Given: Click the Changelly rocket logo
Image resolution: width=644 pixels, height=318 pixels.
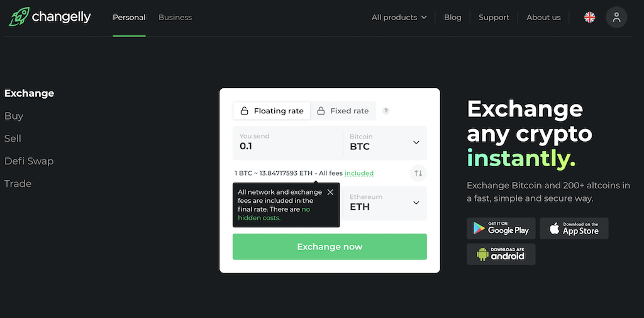Looking at the screenshot, I should 19,17.
